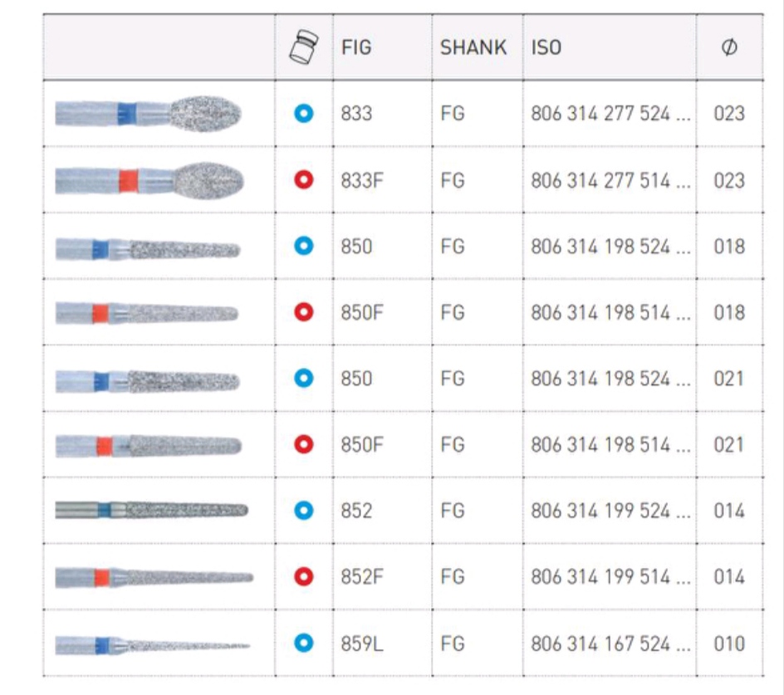Viewport: 784px width, 695px height.
Task: Click the 833F figure label
Action: click(x=362, y=180)
